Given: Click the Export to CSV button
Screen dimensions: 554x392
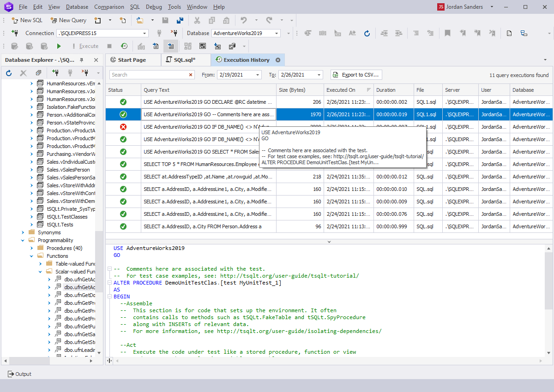Looking at the screenshot, I should coord(356,75).
